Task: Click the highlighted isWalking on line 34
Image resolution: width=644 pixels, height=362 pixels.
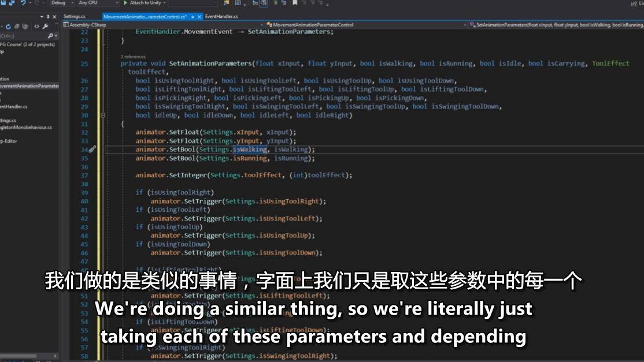Action: point(250,149)
